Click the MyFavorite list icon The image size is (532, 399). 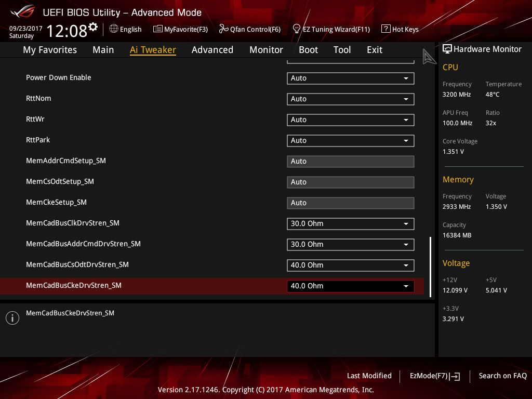pyautogui.click(x=158, y=29)
